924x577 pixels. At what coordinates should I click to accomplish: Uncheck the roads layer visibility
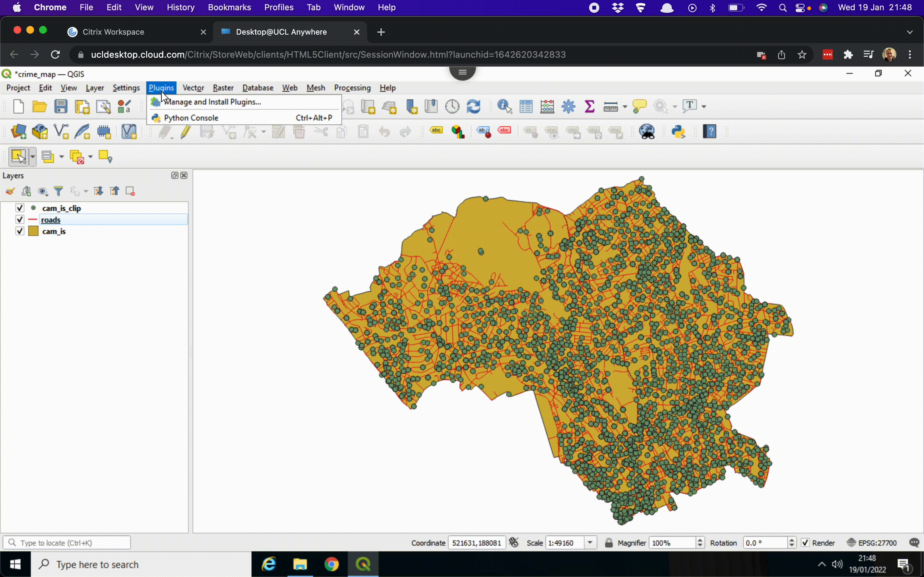point(20,220)
